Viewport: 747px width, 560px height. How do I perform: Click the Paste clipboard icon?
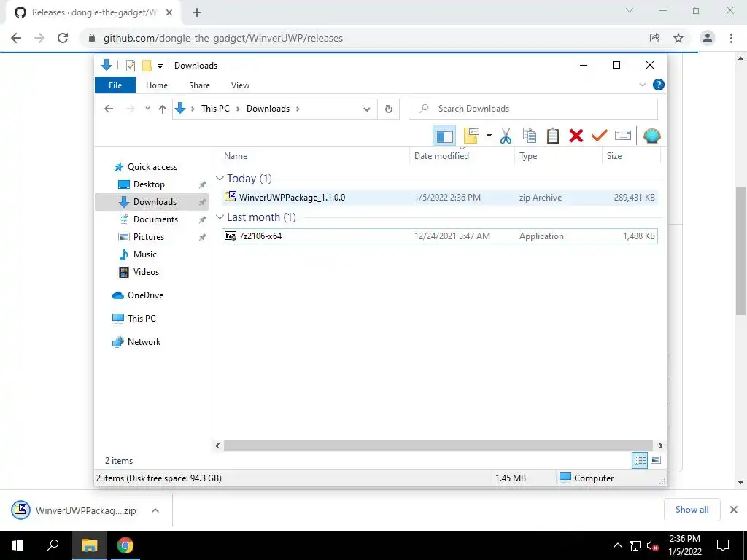click(x=553, y=136)
